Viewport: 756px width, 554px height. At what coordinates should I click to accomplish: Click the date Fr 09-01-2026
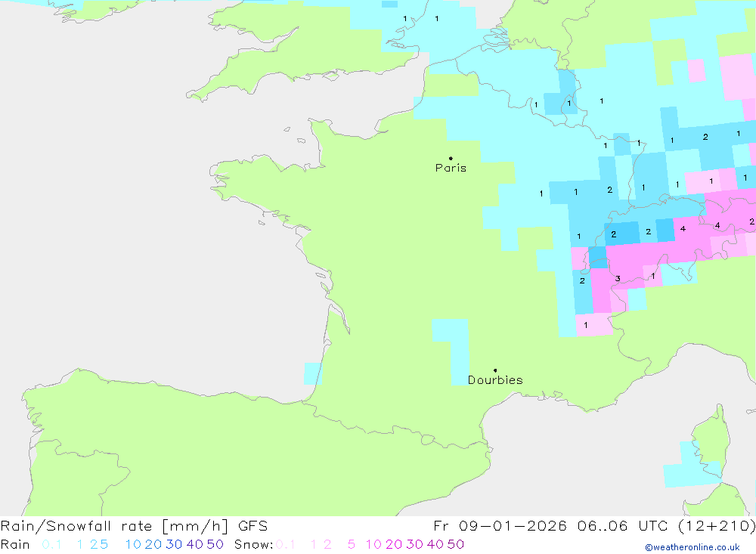(x=500, y=526)
